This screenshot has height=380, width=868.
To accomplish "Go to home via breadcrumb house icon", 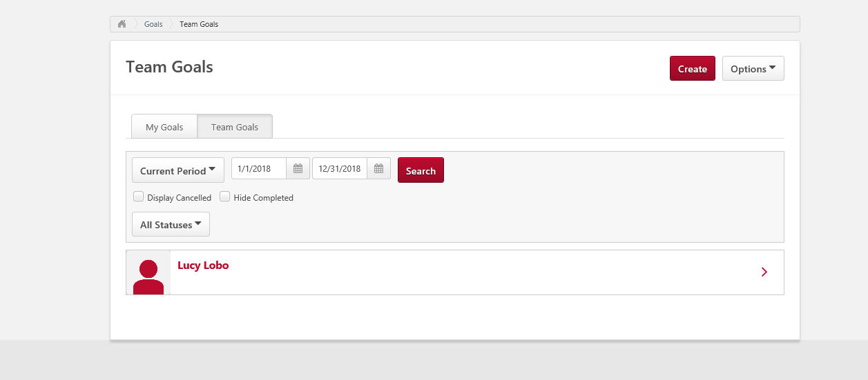I will pyautogui.click(x=122, y=24).
